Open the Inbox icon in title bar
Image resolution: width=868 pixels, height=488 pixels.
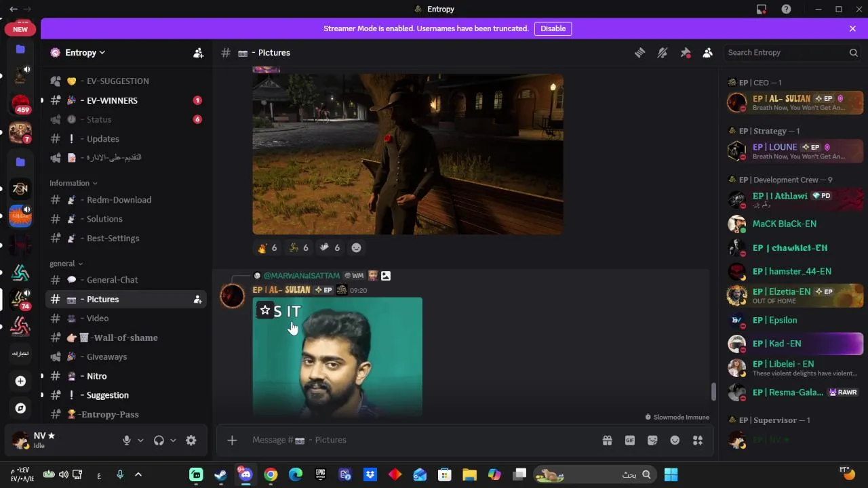tap(762, 9)
